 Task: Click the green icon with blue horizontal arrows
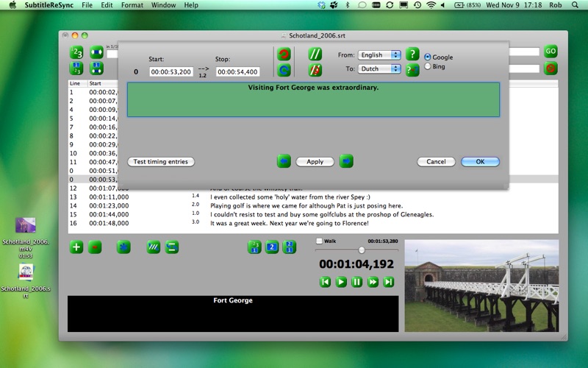click(96, 52)
